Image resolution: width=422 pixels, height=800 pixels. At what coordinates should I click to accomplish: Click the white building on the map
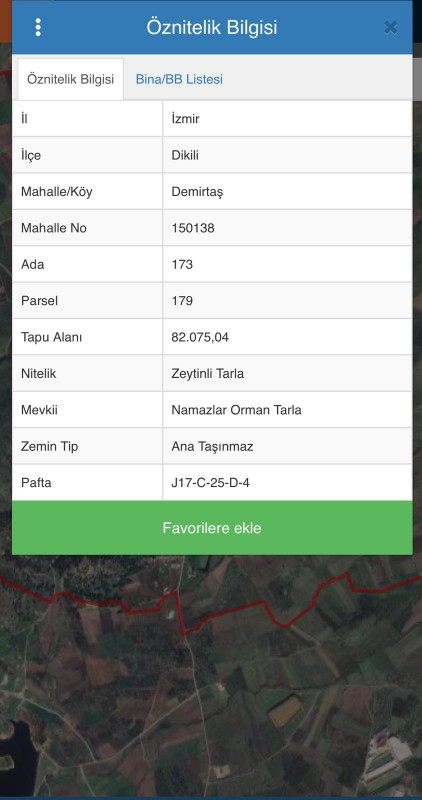(393, 751)
